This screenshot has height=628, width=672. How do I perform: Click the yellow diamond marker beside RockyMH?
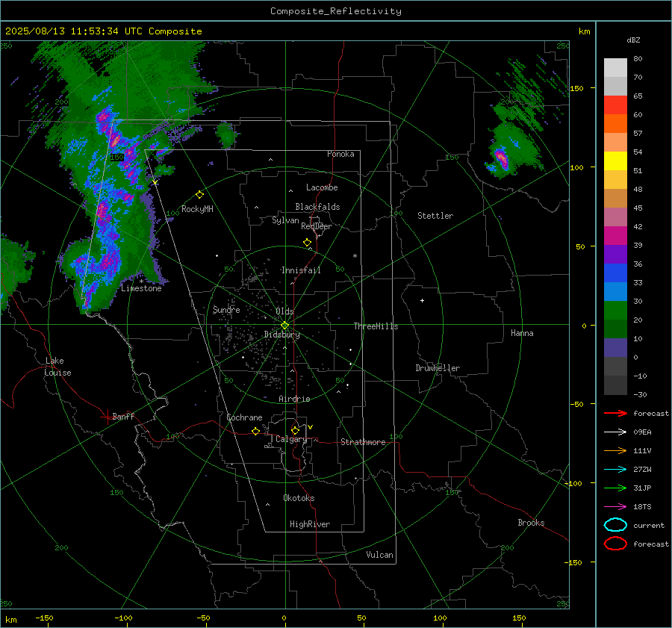199,195
